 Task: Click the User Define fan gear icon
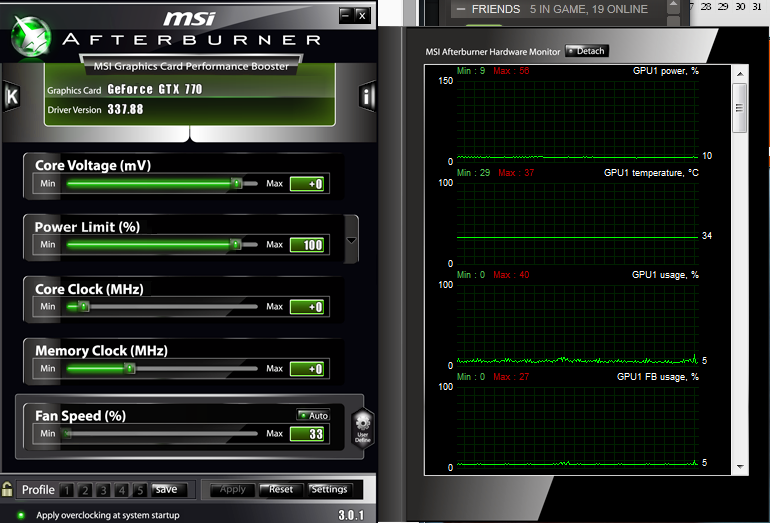pos(363,428)
